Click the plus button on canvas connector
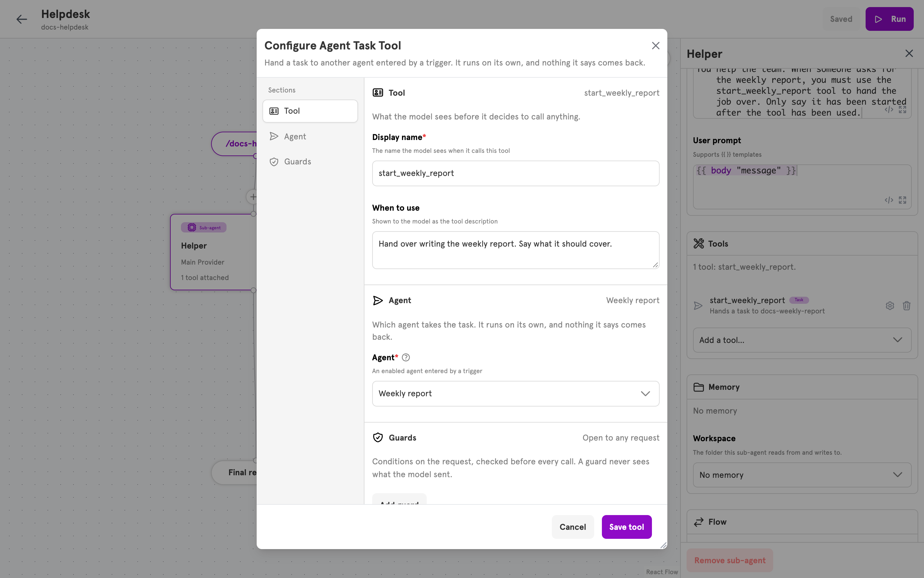Image resolution: width=924 pixels, height=578 pixels. (252, 197)
